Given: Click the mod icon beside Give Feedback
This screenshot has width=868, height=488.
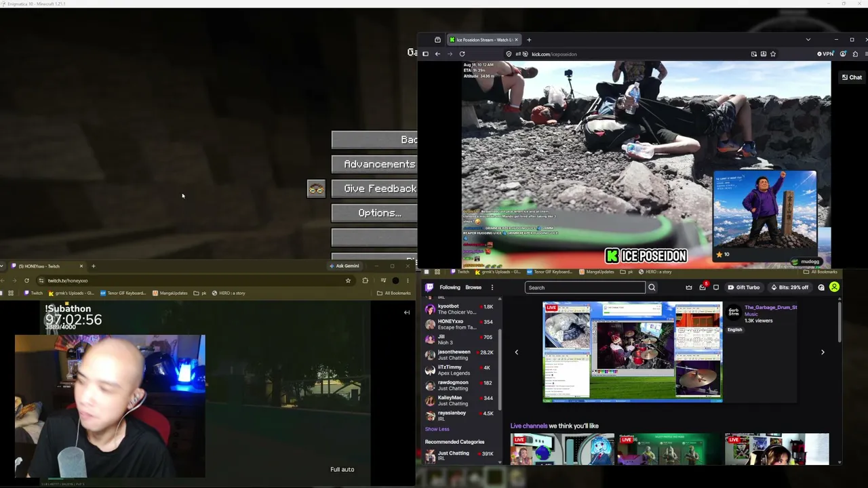Looking at the screenshot, I should [316, 188].
